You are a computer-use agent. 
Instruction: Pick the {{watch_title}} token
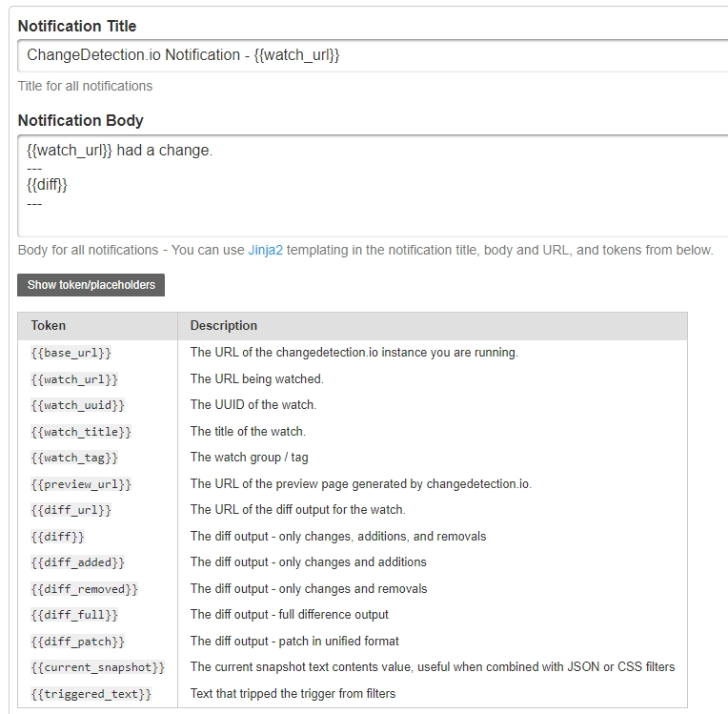pyautogui.click(x=81, y=432)
